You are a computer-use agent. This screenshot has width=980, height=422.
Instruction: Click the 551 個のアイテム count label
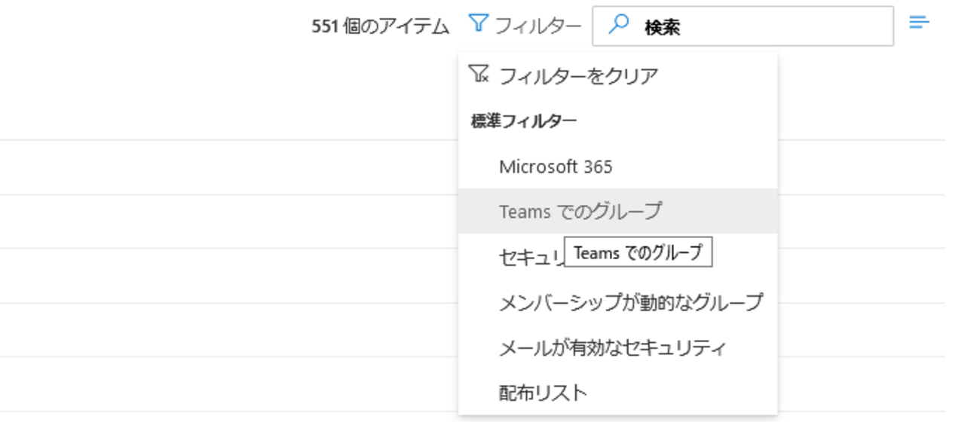[380, 27]
